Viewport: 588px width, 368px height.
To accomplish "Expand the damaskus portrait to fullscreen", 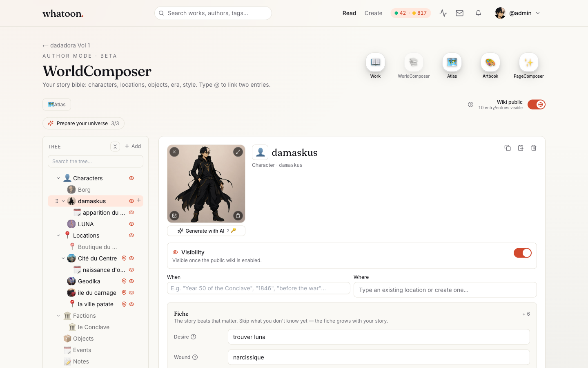I will click(x=238, y=152).
